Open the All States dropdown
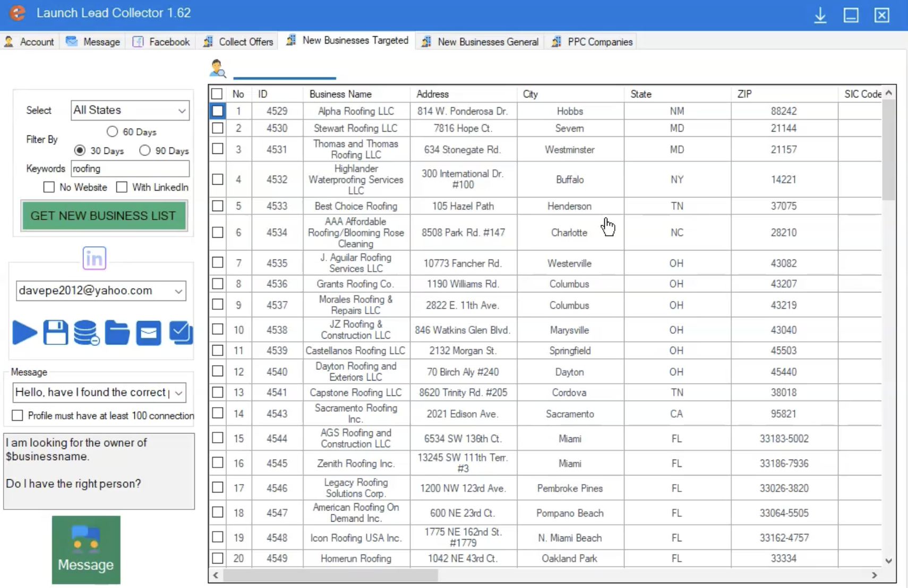This screenshot has height=588, width=908. coord(130,110)
